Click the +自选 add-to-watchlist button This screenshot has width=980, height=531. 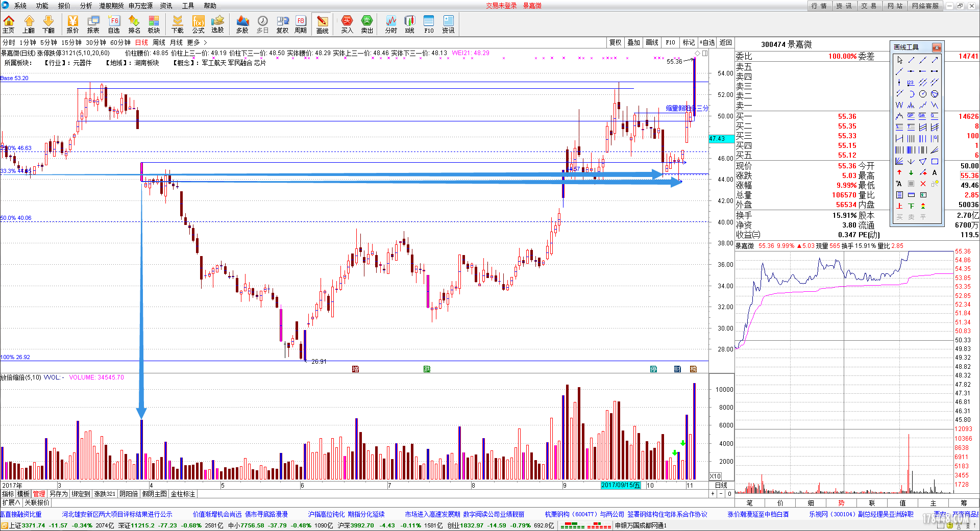(707, 42)
